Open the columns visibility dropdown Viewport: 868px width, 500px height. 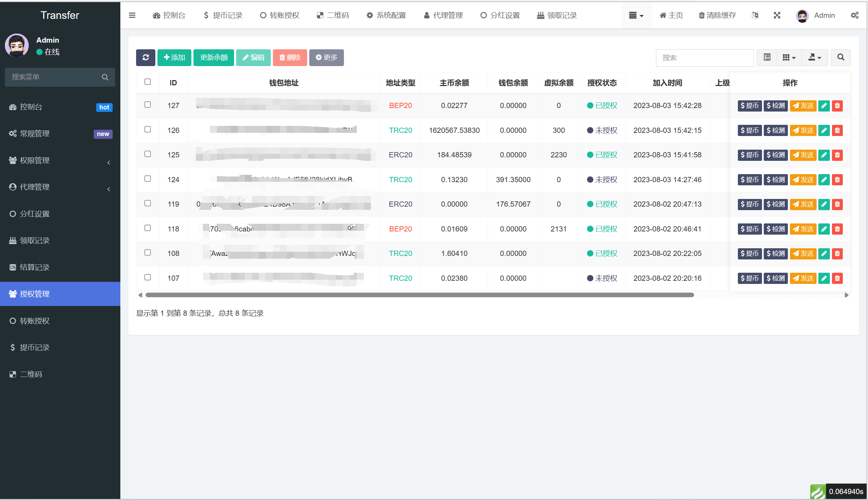[789, 57]
